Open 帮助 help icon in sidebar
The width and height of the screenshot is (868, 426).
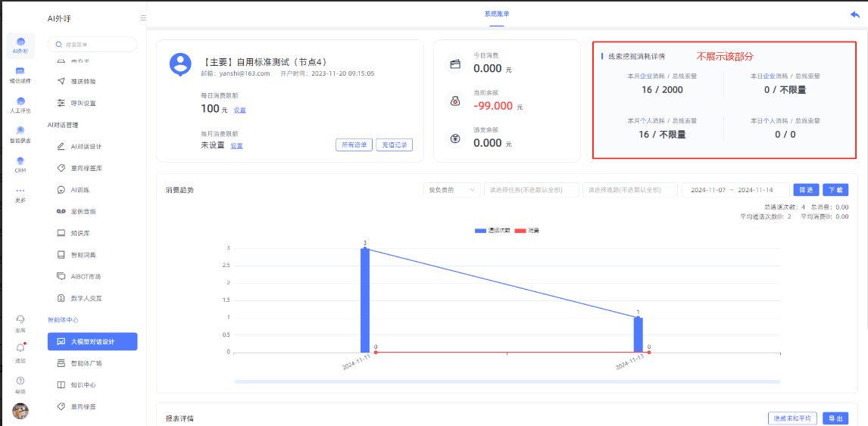click(20, 381)
